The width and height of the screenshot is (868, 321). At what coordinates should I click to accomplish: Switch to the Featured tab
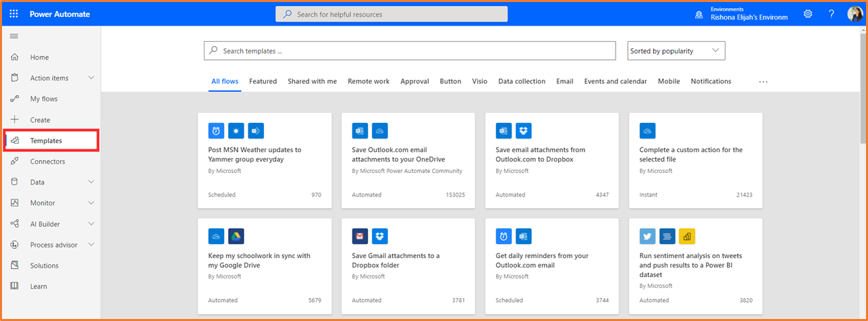click(263, 81)
